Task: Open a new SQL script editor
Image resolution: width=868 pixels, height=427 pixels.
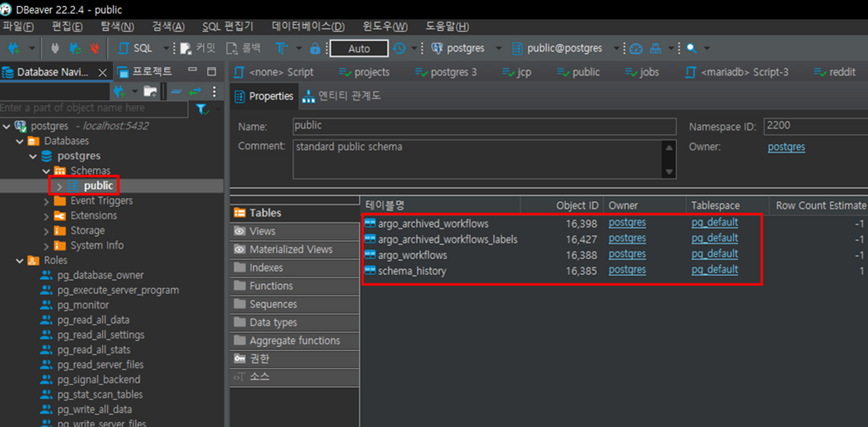Action: (135, 48)
